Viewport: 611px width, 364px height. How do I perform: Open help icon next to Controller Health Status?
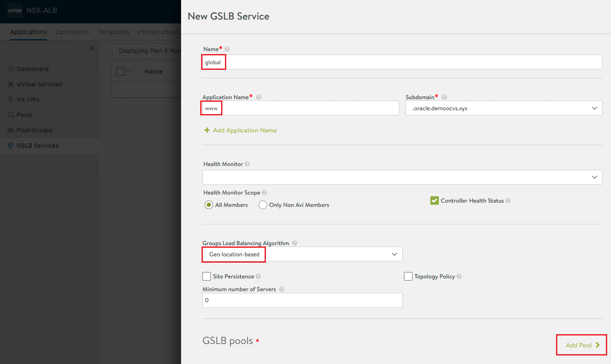pyautogui.click(x=508, y=201)
